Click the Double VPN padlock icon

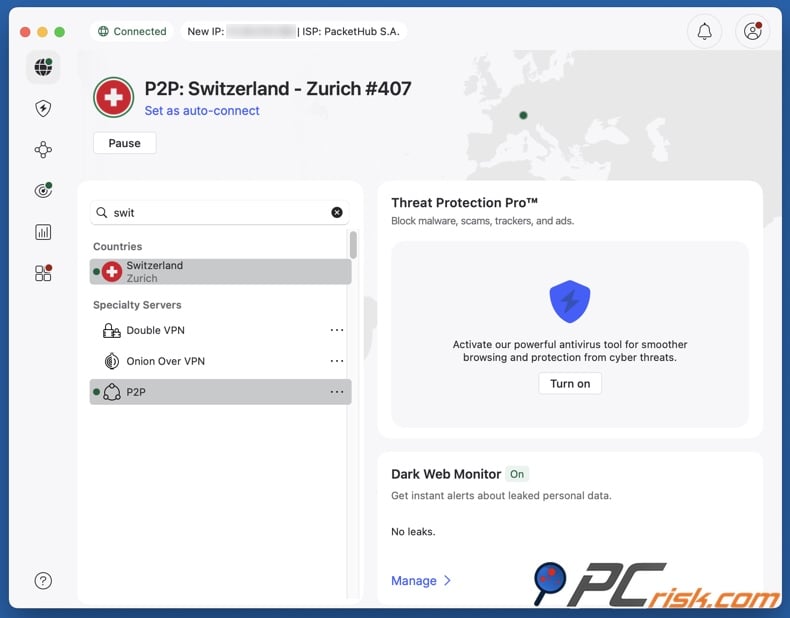point(111,330)
